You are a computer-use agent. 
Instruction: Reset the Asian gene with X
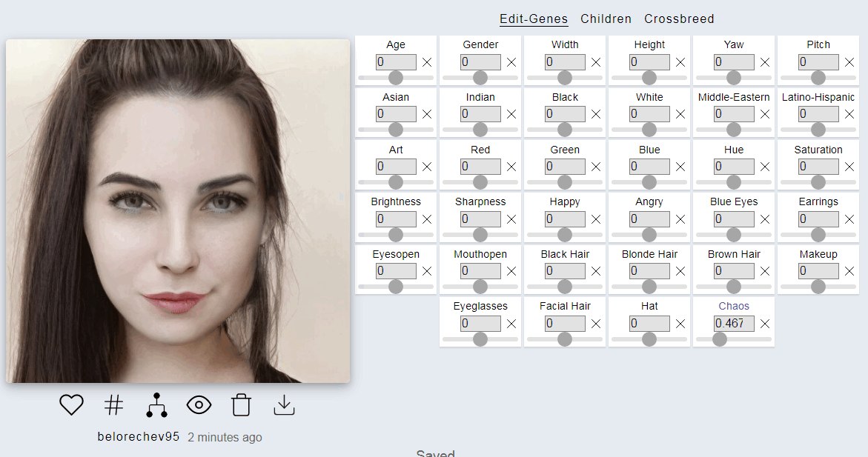pyautogui.click(x=427, y=114)
